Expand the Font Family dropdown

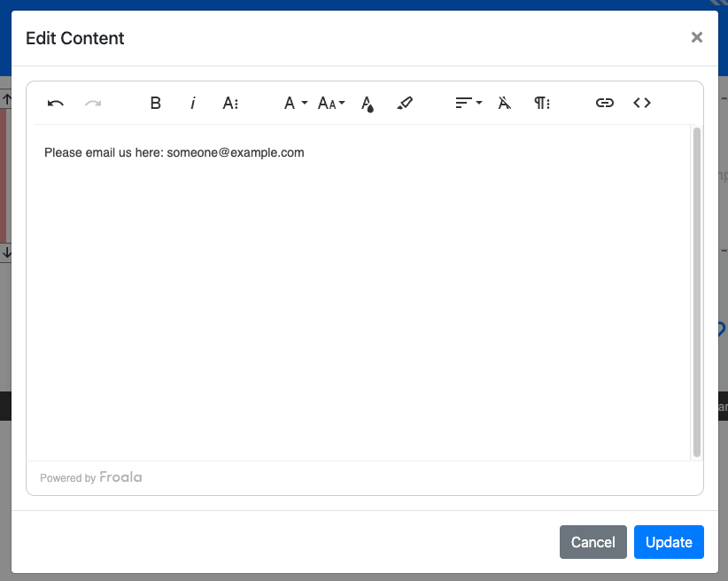[295, 103]
